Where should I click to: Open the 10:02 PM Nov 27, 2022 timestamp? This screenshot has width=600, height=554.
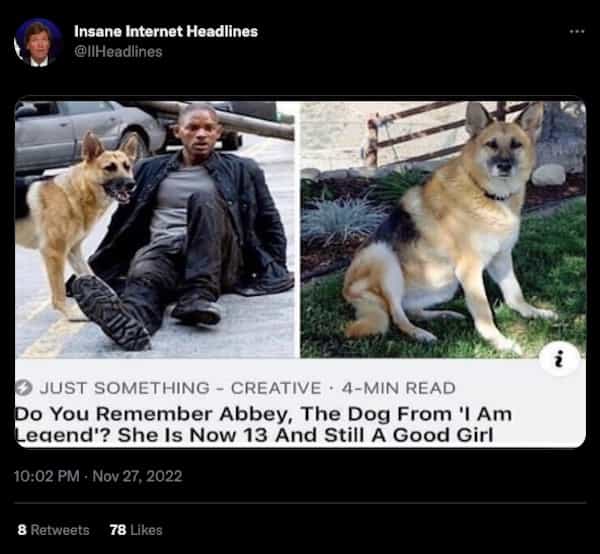point(98,476)
